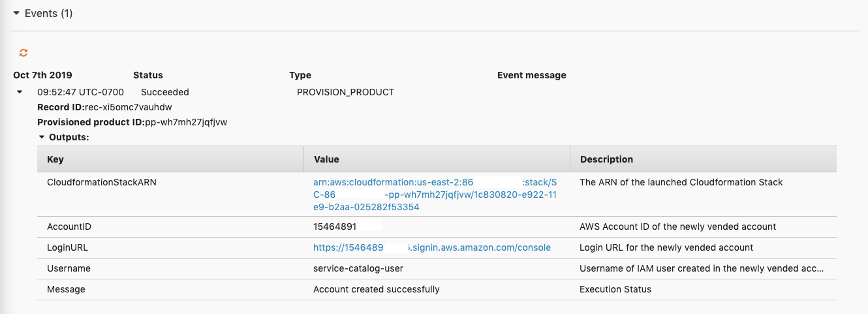
Task: Click the truncated Username description text
Action: click(702, 268)
